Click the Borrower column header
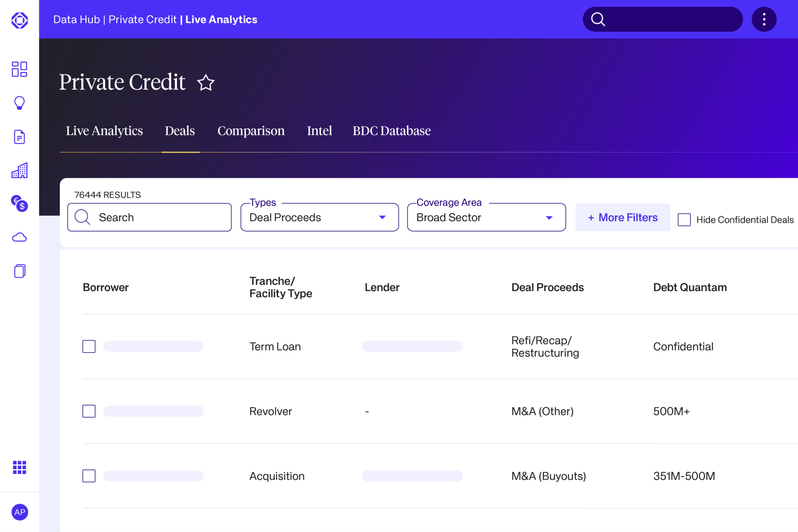 pyautogui.click(x=106, y=287)
